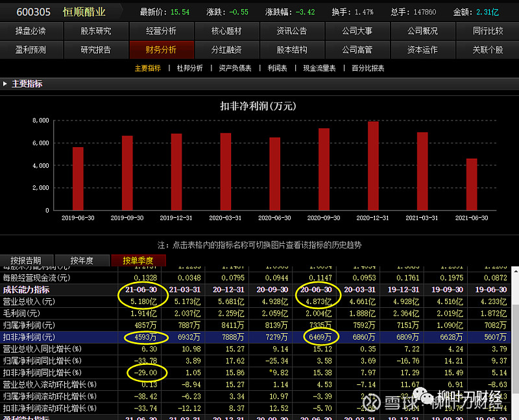Open the 经营分析 tab
This screenshot has width=519, height=420.
(x=161, y=31)
